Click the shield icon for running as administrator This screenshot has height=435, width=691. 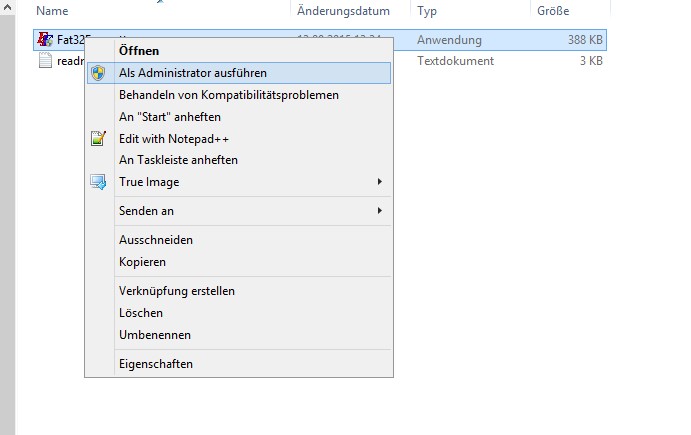[98, 73]
